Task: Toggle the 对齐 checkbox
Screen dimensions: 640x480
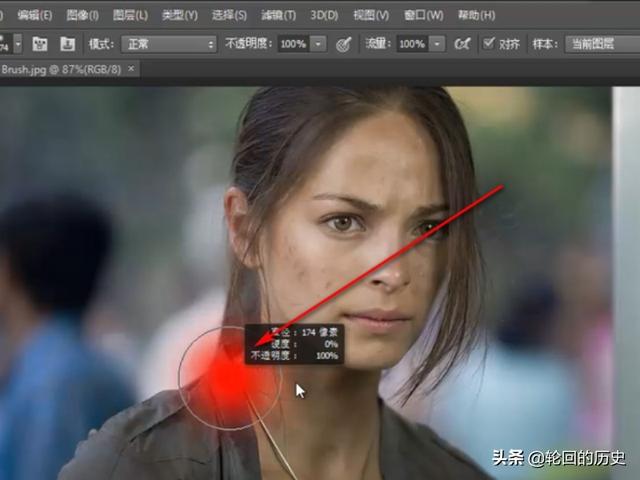Action: click(x=488, y=43)
